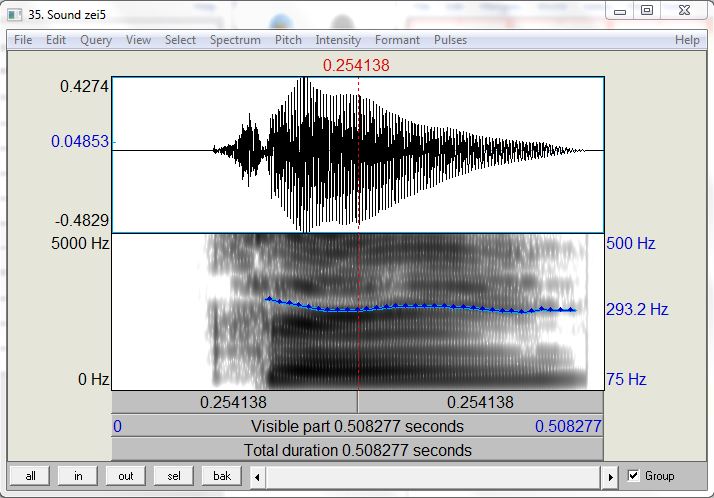The width and height of the screenshot is (714, 498).
Task: Click the 'out' zoom button
Action: [126, 476]
